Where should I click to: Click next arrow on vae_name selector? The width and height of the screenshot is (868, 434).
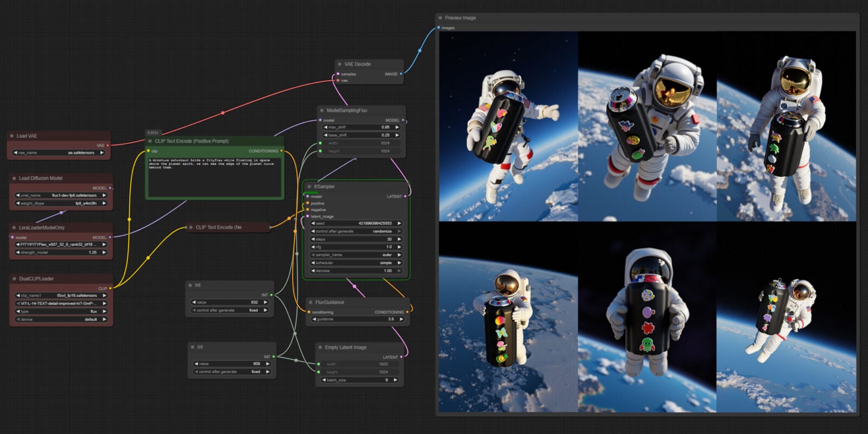tap(102, 153)
